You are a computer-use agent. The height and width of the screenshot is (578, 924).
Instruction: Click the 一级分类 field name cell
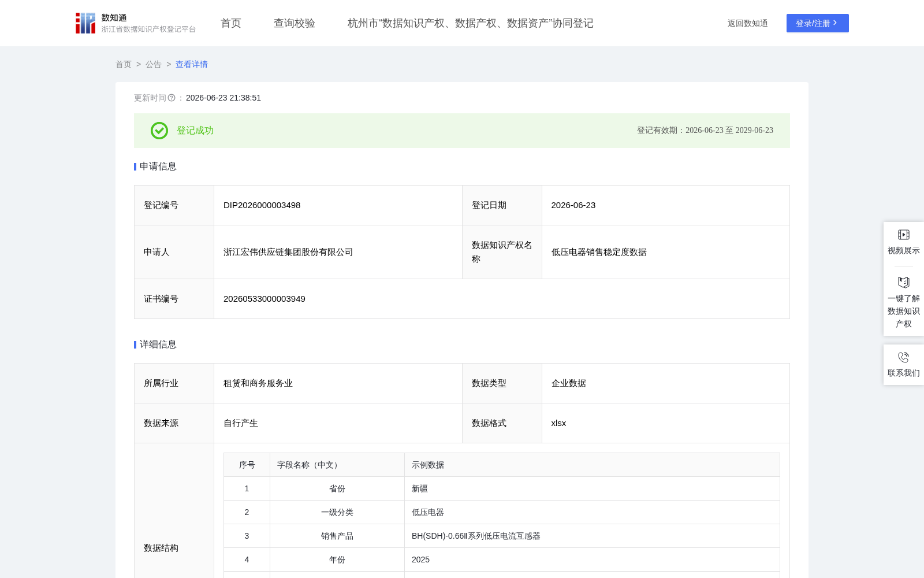coord(337,512)
